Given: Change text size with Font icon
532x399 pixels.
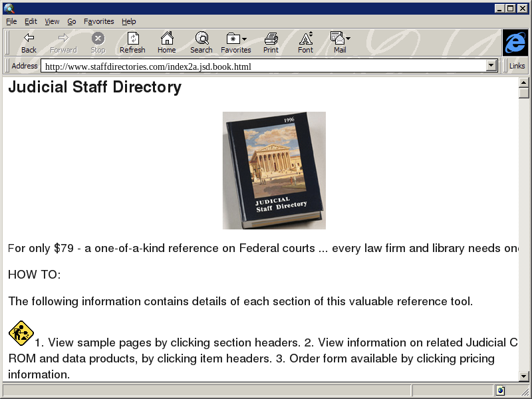Looking at the screenshot, I should click(x=305, y=39).
